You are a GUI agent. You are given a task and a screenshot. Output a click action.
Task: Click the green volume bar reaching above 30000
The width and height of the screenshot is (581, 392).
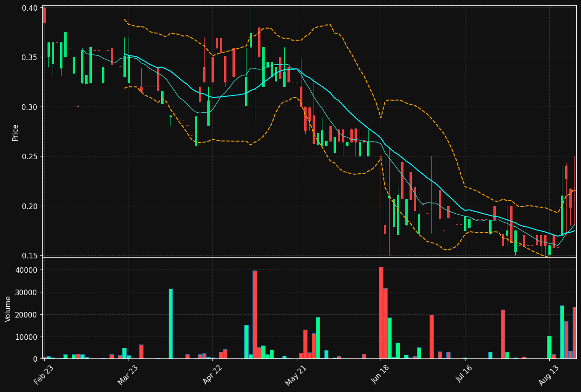(171, 324)
